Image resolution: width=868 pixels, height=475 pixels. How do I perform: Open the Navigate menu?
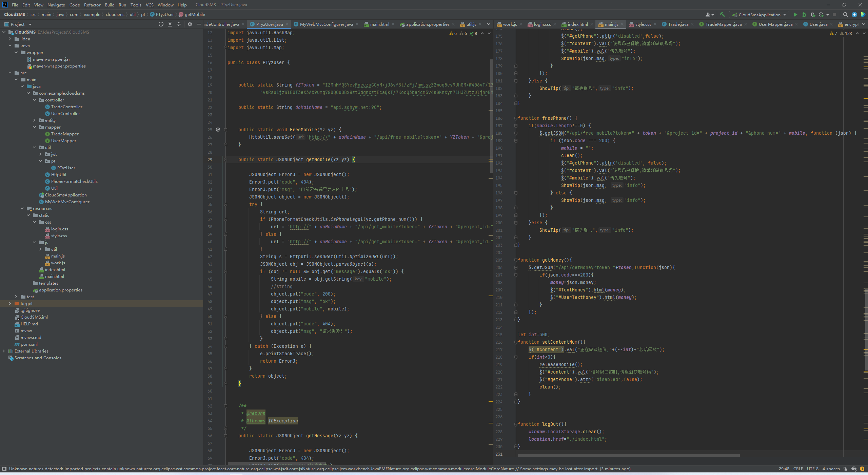[56, 5]
